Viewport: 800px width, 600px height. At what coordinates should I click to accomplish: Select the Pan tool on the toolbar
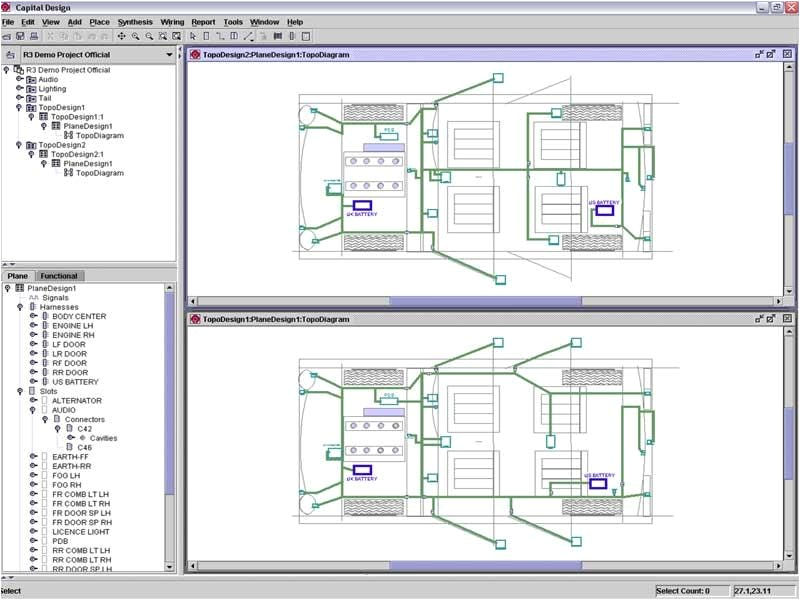tap(122, 36)
